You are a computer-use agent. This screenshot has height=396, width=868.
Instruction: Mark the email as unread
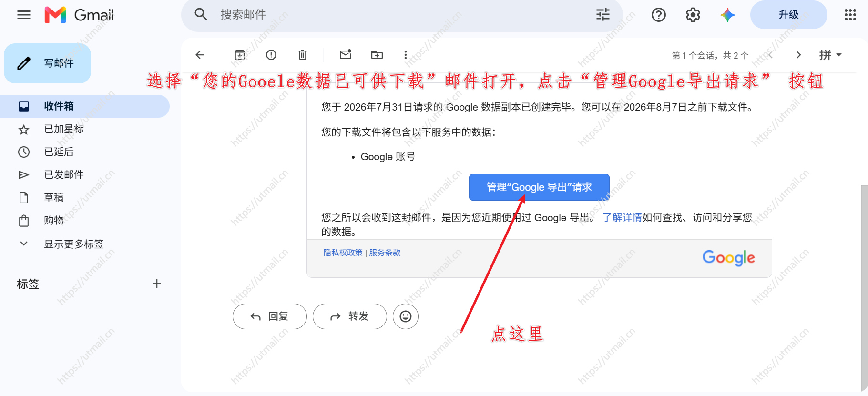(346, 54)
